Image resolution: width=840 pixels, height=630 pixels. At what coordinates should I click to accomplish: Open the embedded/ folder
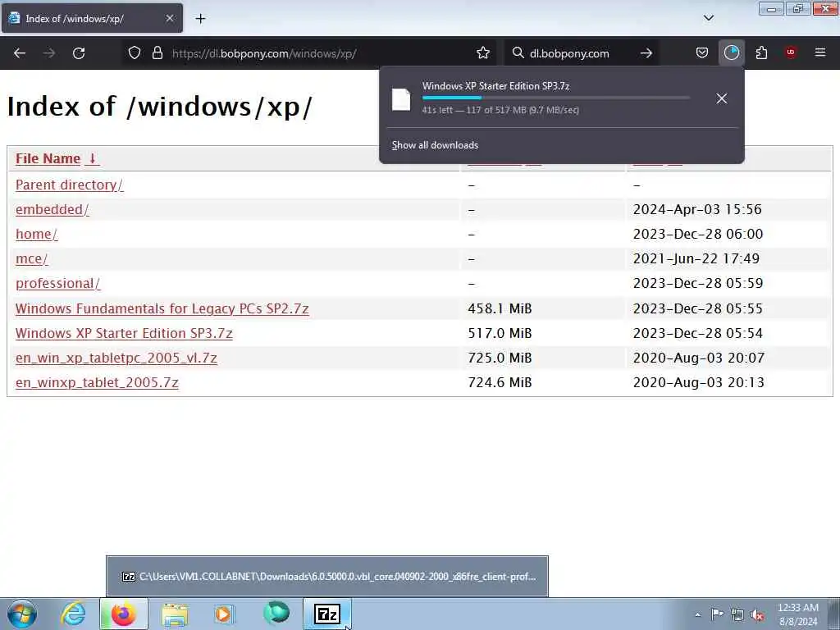coord(52,209)
